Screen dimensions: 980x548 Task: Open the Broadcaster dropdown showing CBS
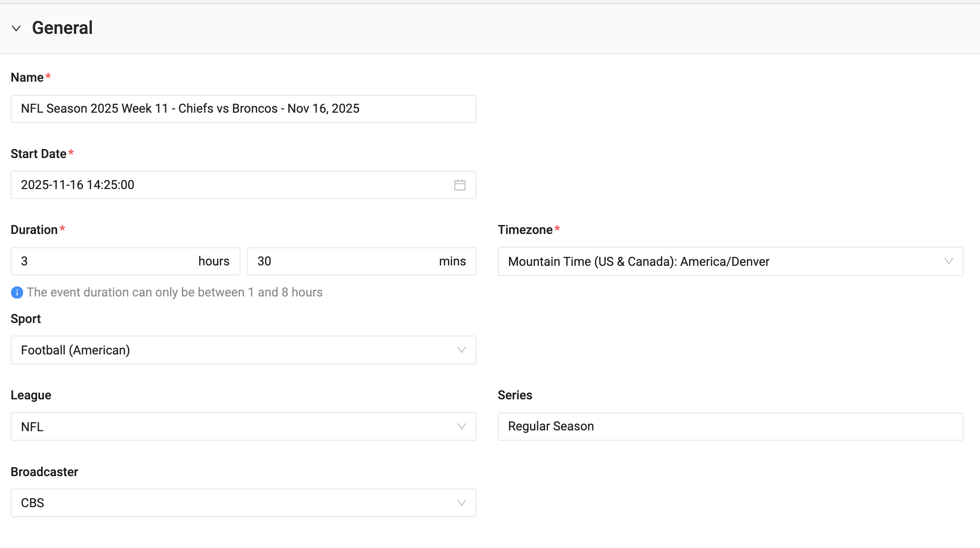point(233,503)
